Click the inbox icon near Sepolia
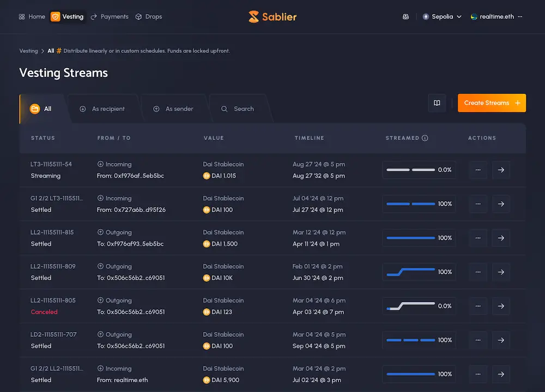545x392 pixels. coord(405,17)
